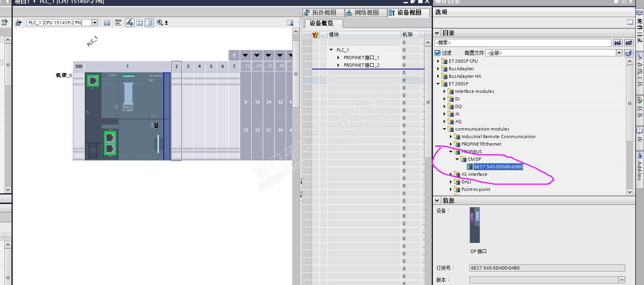Click the lower port of CPU dual-port interface

coord(110,149)
